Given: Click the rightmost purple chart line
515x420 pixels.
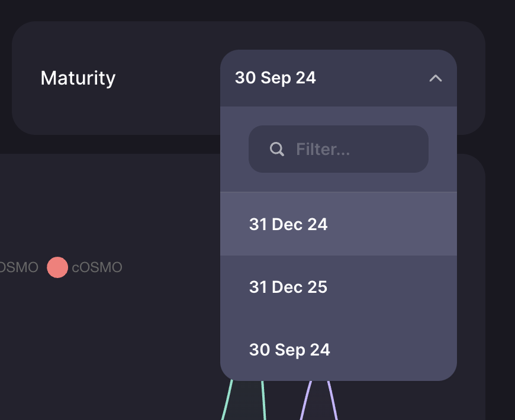Looking at the screenshot, I should point(333,400).
